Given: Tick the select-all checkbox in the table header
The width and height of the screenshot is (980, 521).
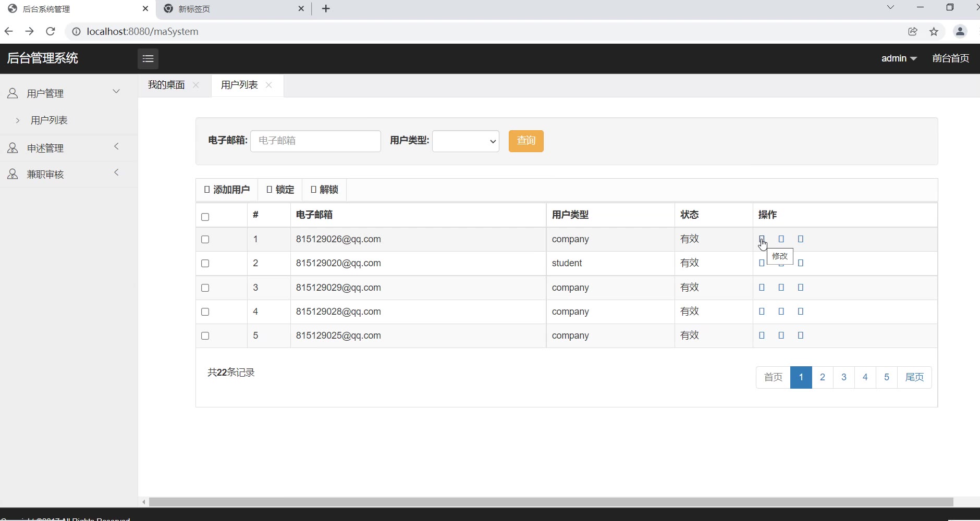Looking at the screenshot, I should 205,217.
